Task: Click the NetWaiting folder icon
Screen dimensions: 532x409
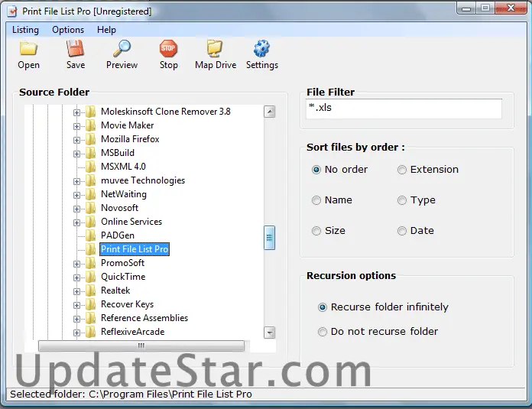Action: point(90,194)
